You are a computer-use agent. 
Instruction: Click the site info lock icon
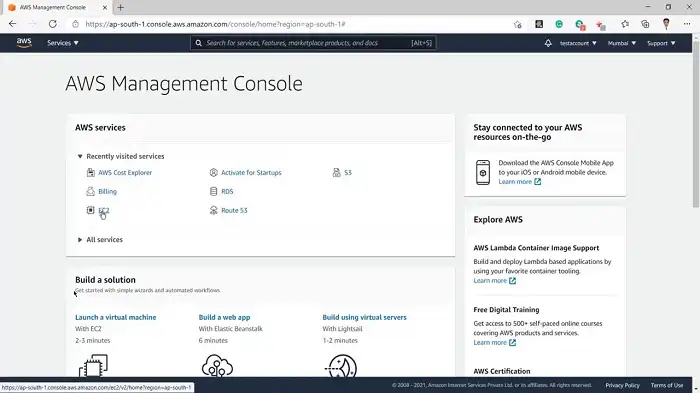[x=75, y=24]
